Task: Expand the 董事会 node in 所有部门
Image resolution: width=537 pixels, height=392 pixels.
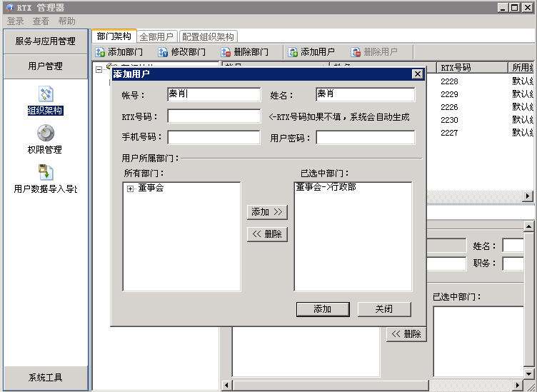Action: (130, 189)
